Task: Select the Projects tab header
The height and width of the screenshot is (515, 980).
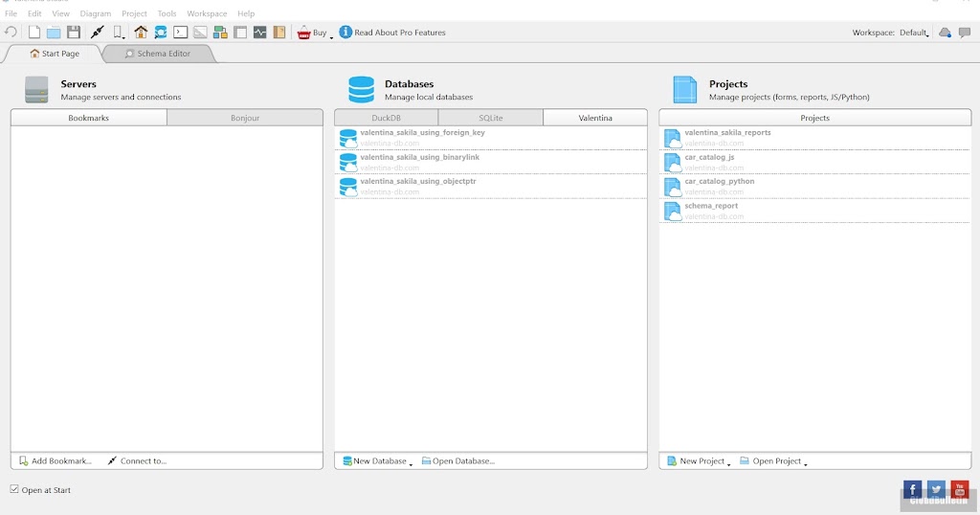Action: 815,118
